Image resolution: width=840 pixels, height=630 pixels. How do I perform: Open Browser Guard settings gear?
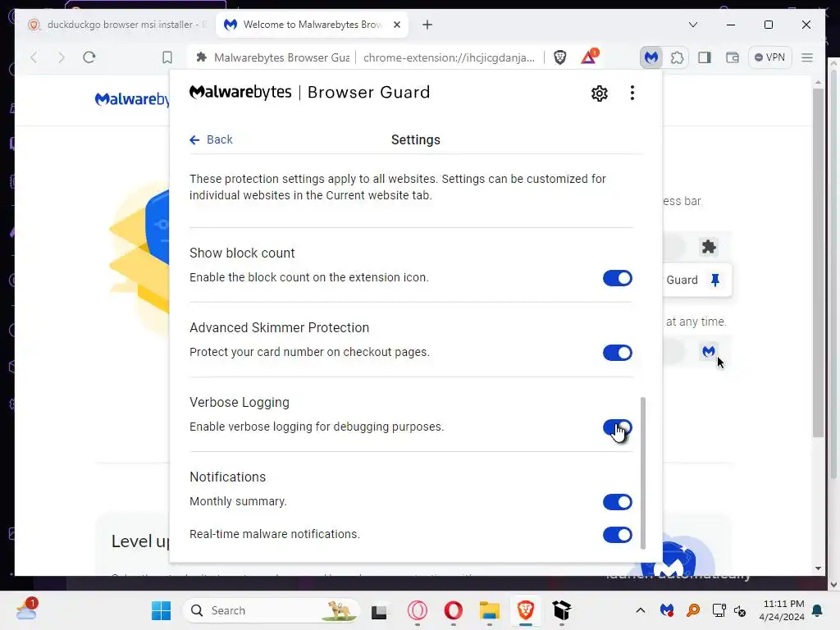point(599,94)
